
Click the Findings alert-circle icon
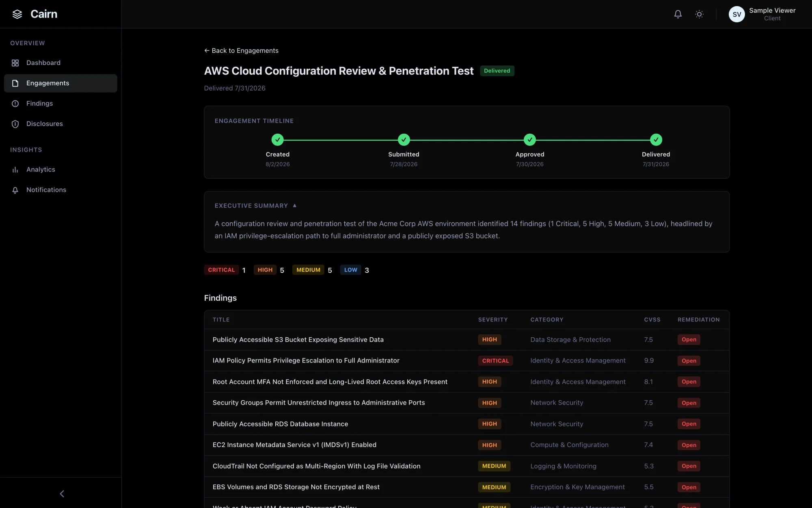15,104
